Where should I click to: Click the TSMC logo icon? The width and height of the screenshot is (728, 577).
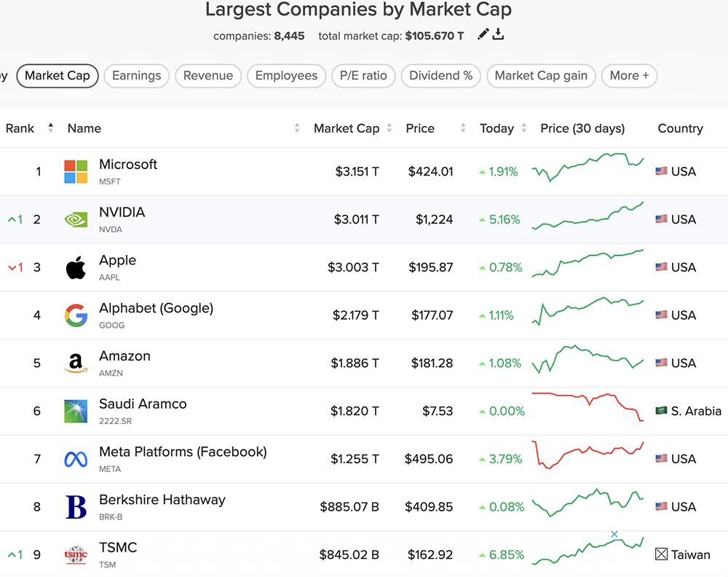coord(76,554)
